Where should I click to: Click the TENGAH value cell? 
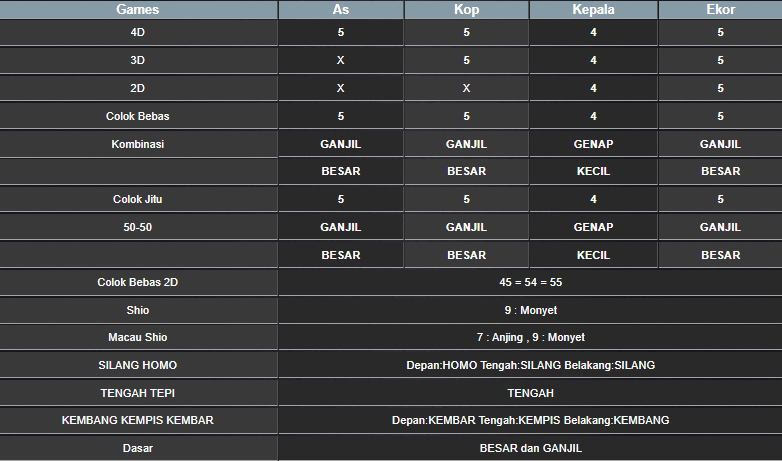(531, 393)
